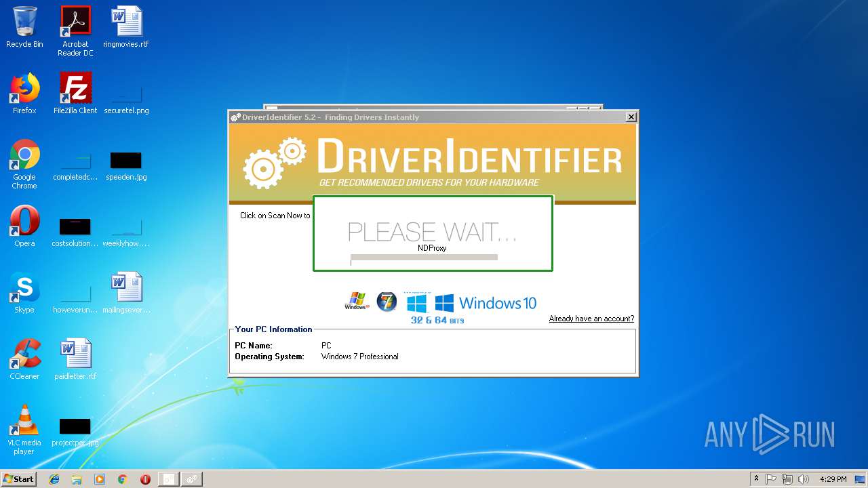Image resolution: width=868 pixels, height=488 pixels.
Task: Click the 4:29 PM system clock
Action: 833,479
